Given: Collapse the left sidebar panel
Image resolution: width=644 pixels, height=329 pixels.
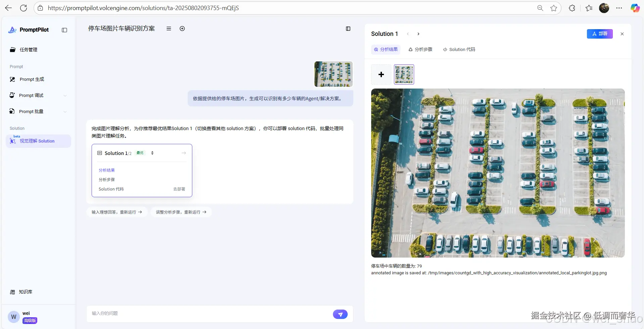Looking at the screenshot, I should pyautogui.click(x=64, y=30).
